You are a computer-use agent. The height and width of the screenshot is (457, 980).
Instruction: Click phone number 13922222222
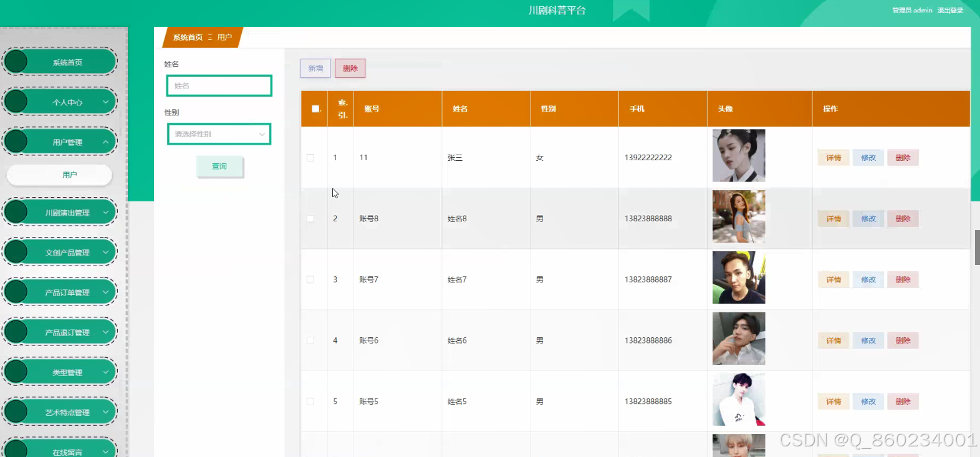click(648, 158)
